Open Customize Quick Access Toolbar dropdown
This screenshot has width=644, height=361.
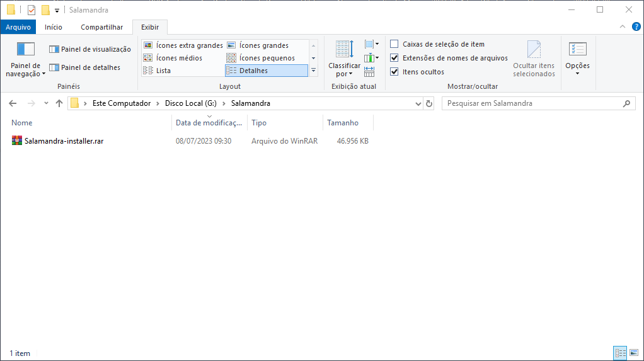[57, 10]
